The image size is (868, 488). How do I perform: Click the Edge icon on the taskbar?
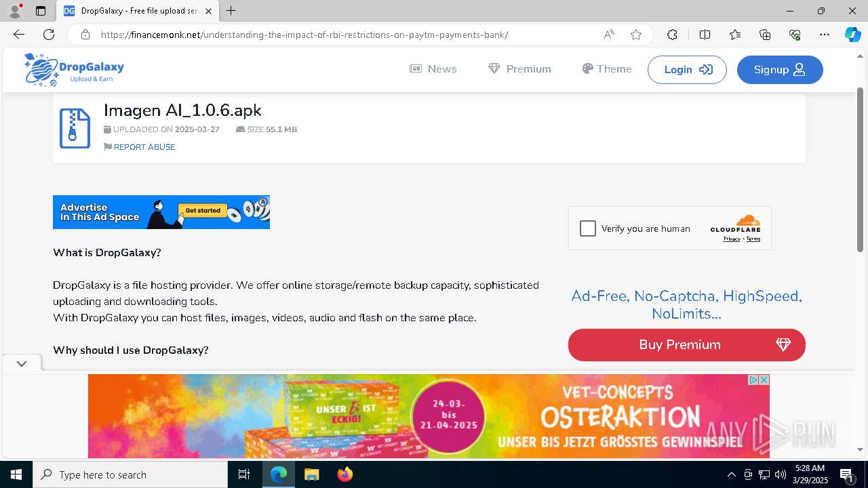click(x=279, y=474)
